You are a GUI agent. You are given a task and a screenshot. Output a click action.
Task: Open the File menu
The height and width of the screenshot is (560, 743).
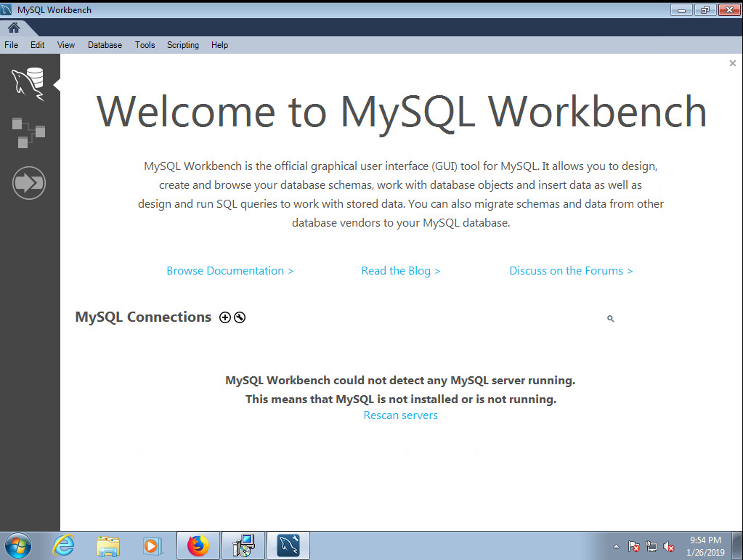pos(12,45)
